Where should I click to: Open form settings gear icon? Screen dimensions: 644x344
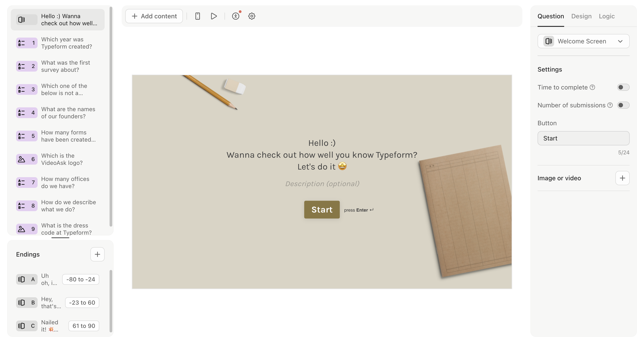click(x=252, y=16)
